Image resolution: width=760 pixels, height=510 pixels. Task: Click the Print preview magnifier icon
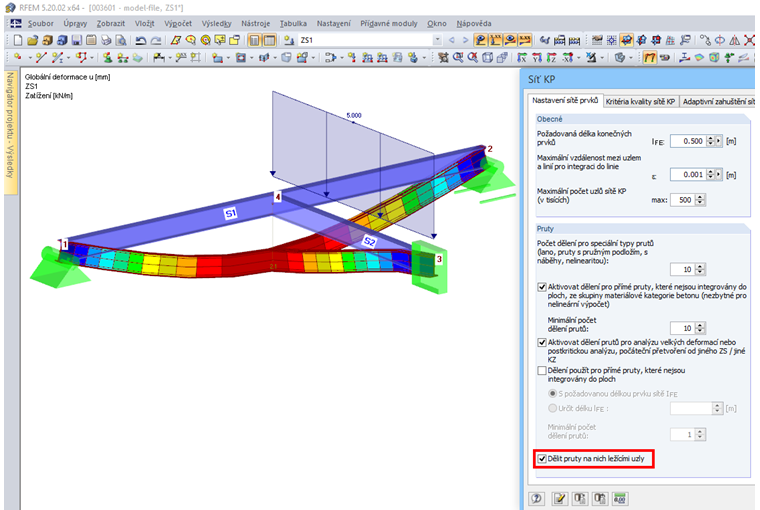[x=121, y=40]
